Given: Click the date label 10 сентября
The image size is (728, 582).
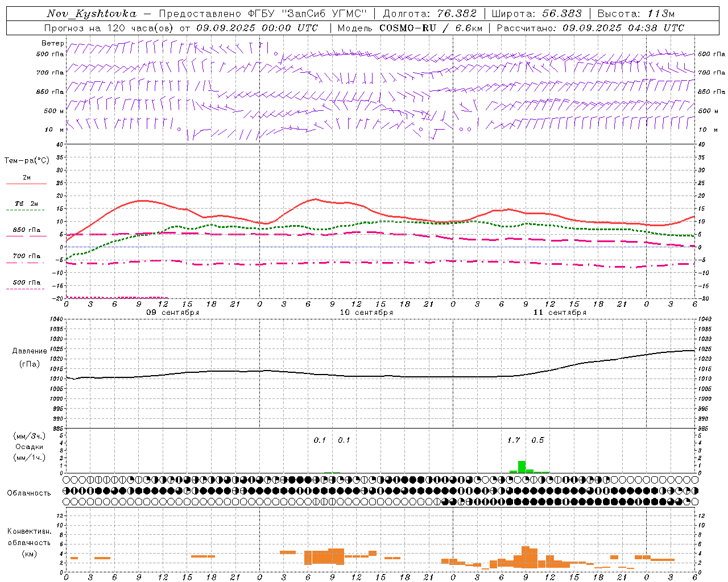Looking at the screenshot, I should pyautogui.click(x=366, y=313).
